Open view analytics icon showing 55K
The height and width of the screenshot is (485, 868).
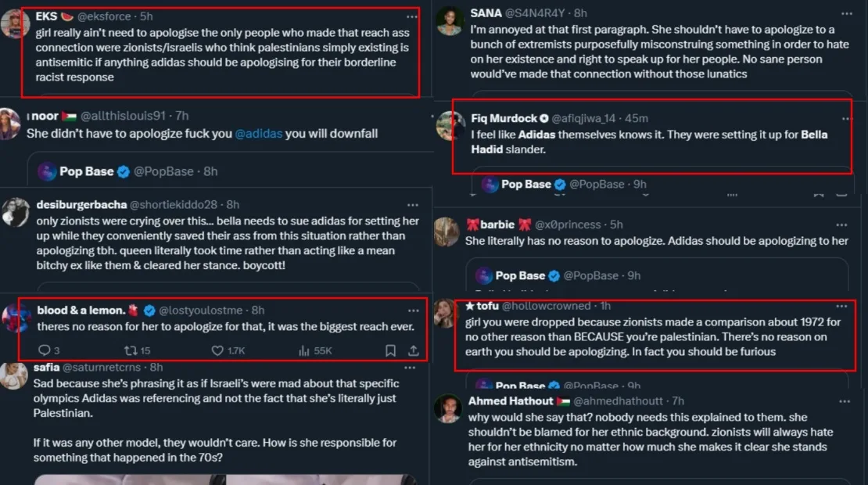coord(304,350)
